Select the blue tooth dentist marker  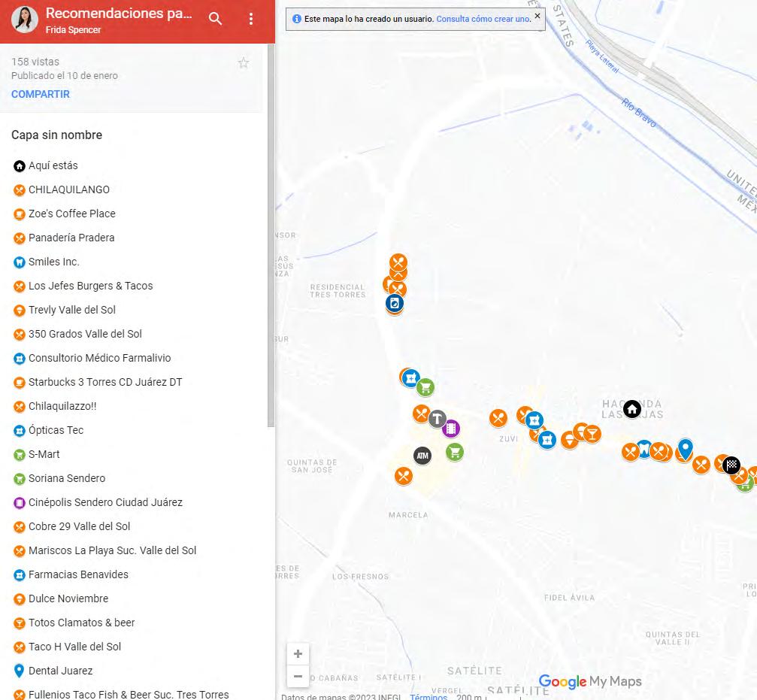point(644,449)
